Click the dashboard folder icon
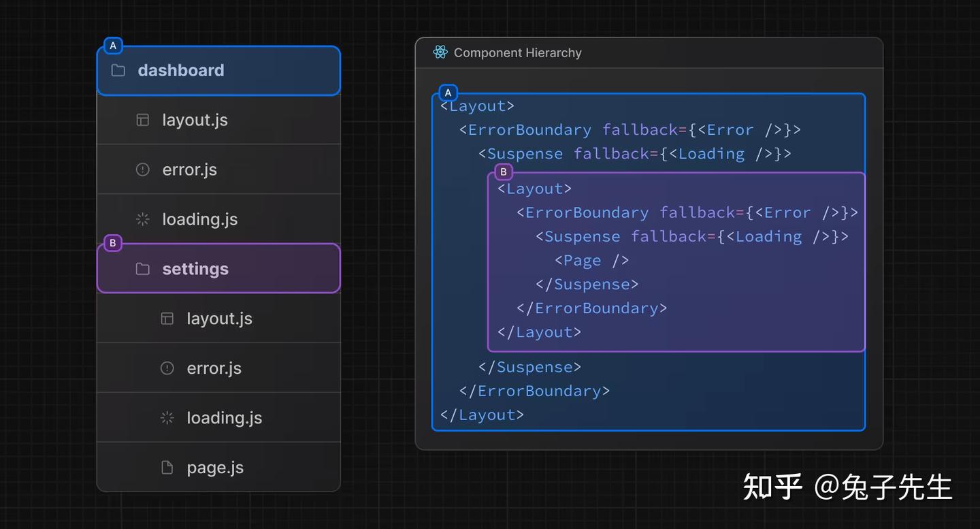Viewport: 980px width, 529px height. coord(118,71)
